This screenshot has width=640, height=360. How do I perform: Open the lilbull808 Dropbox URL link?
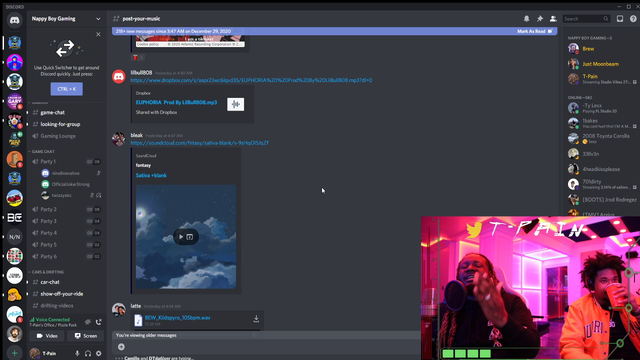251,80
